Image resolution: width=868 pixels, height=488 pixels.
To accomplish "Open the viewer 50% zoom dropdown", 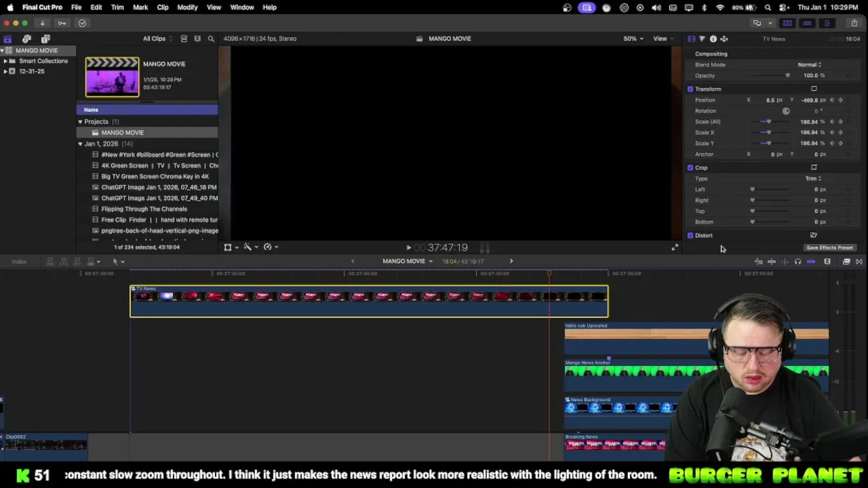I will pyautogui.click(x=633, y=39).
